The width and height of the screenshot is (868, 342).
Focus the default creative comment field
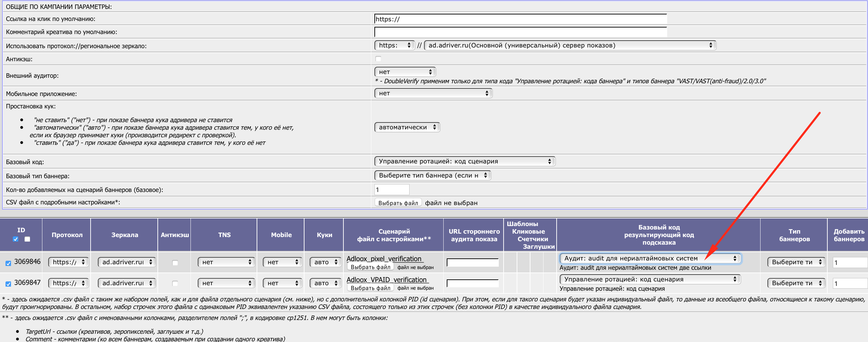pyautogui.click(x=520, y=32)
